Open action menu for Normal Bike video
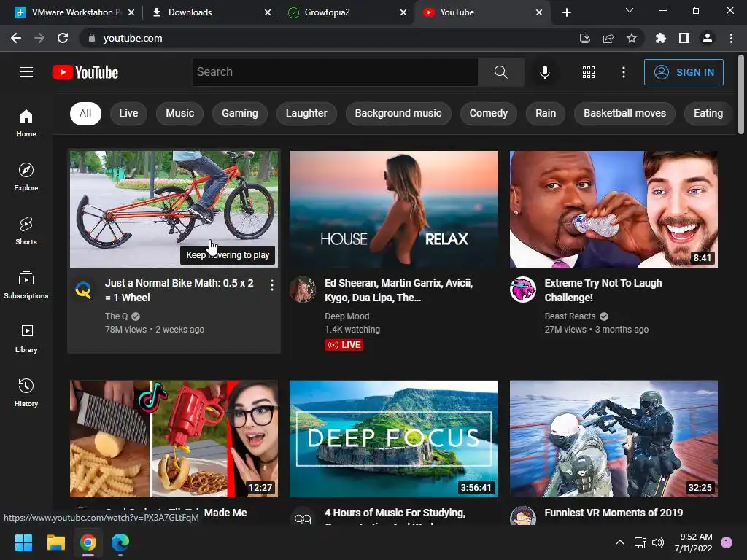747x560 pixels. click(271, 285)
